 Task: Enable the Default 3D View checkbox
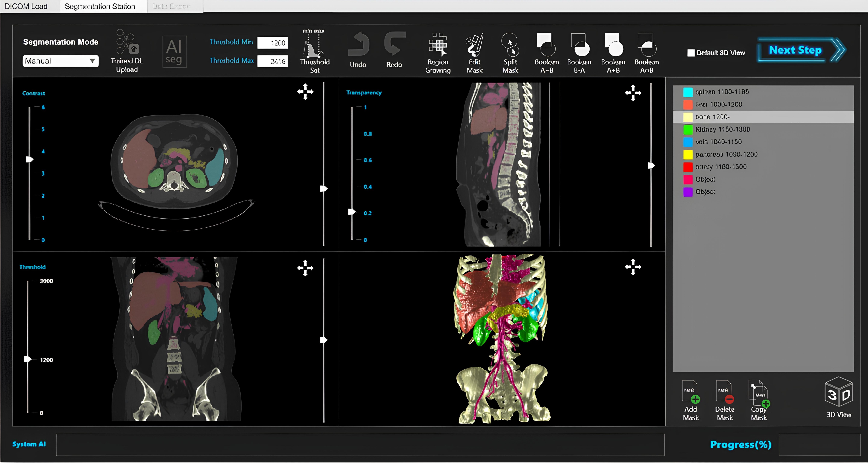[x=691, y=53]
